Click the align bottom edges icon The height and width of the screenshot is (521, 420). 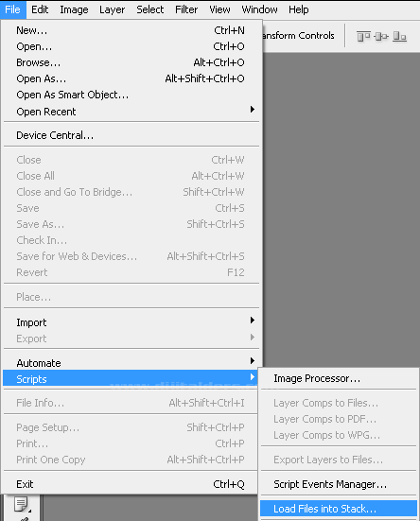[x=399, y=36]
